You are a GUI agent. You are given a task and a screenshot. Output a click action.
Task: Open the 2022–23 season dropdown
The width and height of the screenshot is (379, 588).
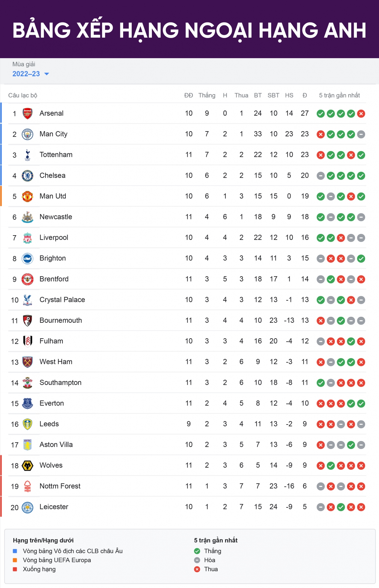[31, 74]
